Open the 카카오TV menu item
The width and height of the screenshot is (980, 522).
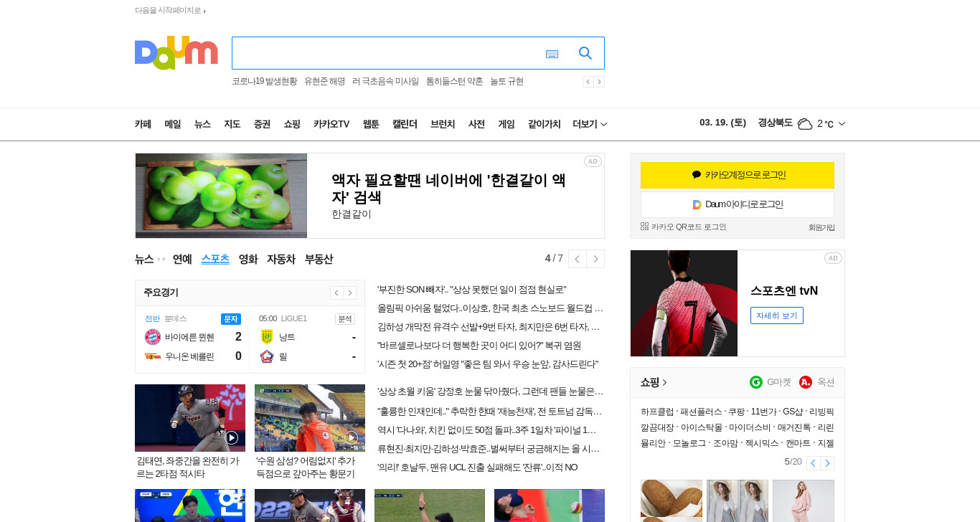click(x=331, y=124)
